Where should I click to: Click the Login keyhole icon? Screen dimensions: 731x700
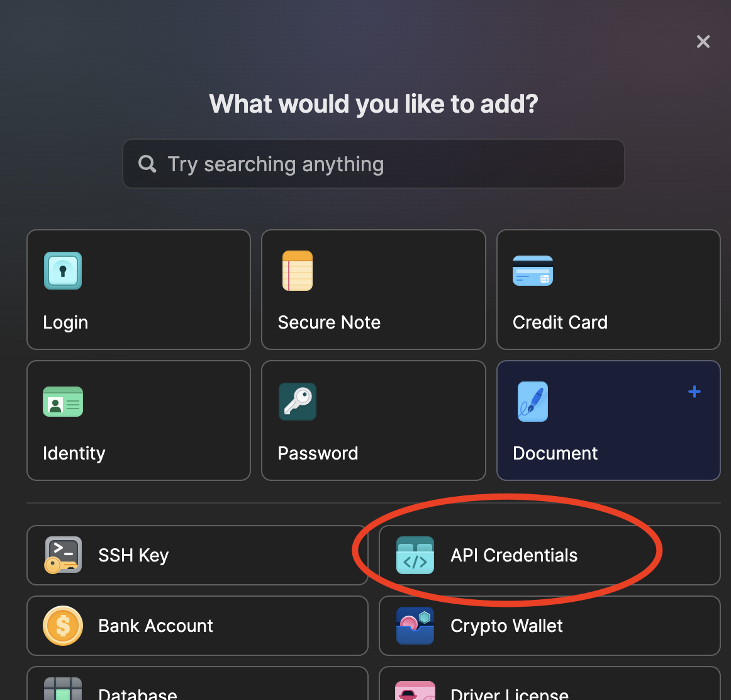(63, 271)
